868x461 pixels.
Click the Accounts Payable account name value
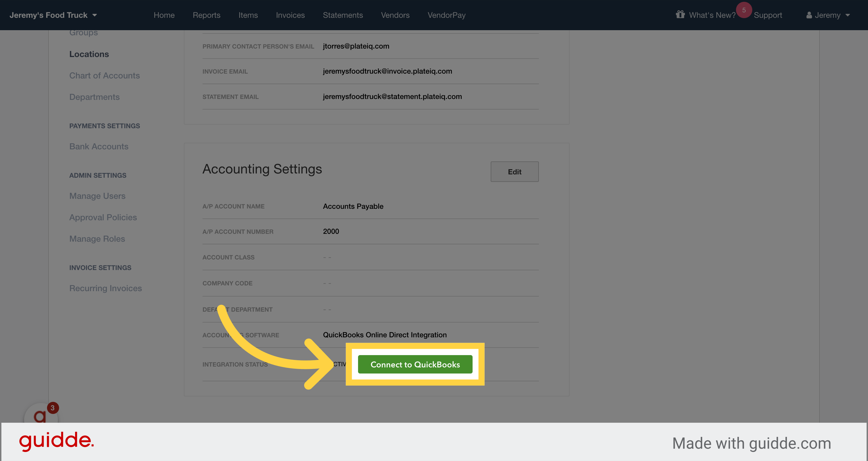click(353, 206)
